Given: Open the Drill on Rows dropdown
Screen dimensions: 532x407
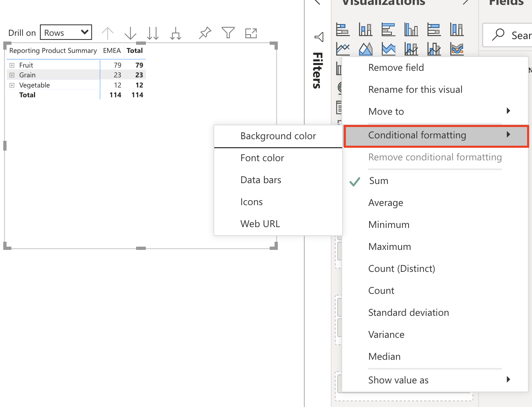Looking at the screenshot, I should (x=66, y=33).
